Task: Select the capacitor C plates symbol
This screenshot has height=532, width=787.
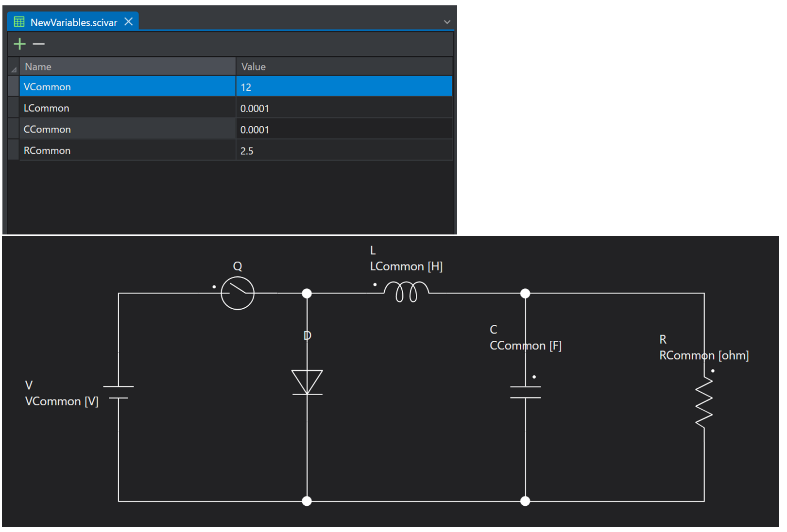Action: click(525, 392)
